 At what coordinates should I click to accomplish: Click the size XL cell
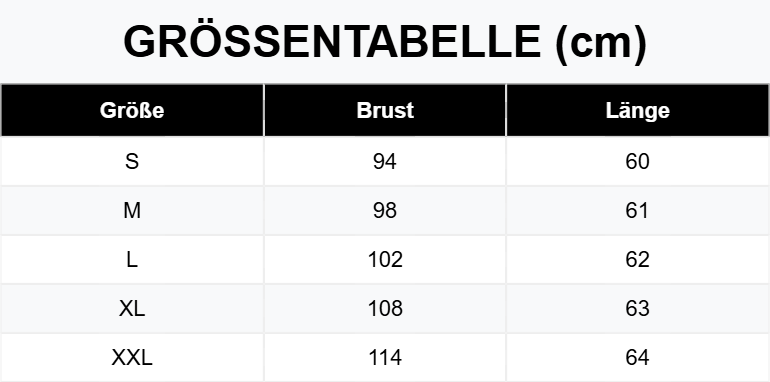132,308
